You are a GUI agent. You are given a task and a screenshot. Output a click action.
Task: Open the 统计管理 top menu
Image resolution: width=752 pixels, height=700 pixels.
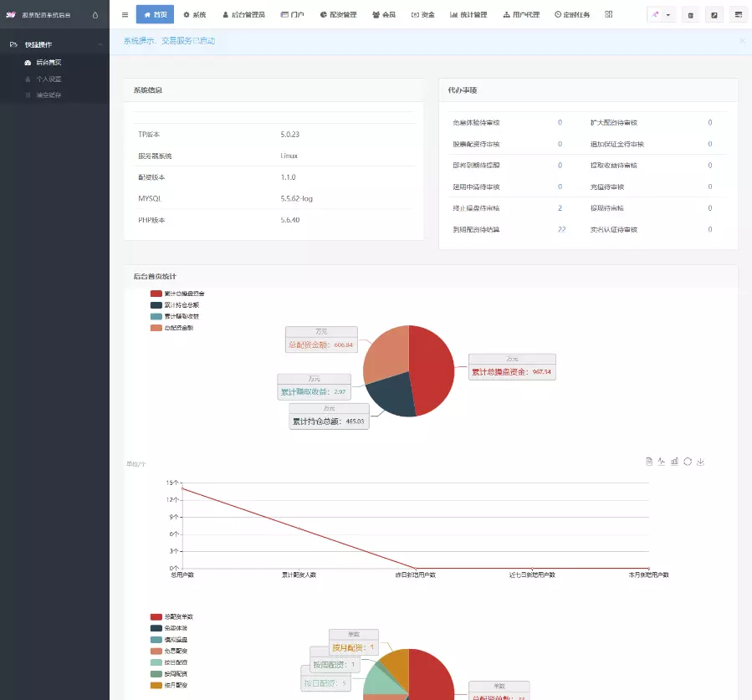click(468, 15)
